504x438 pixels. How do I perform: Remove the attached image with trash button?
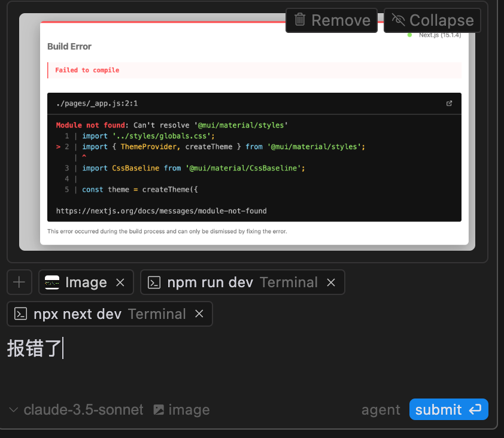(332, 20)
